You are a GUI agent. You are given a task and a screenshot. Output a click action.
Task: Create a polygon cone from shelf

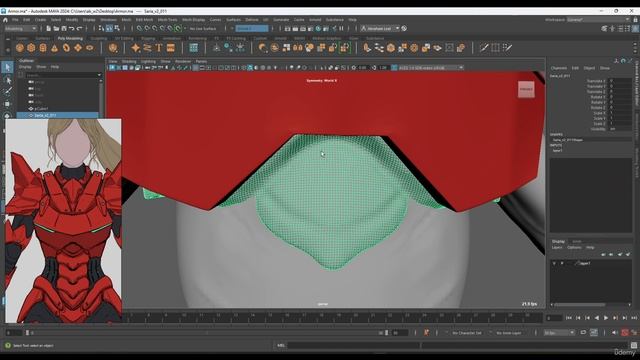pyautogui.click(x=54, y=48)
